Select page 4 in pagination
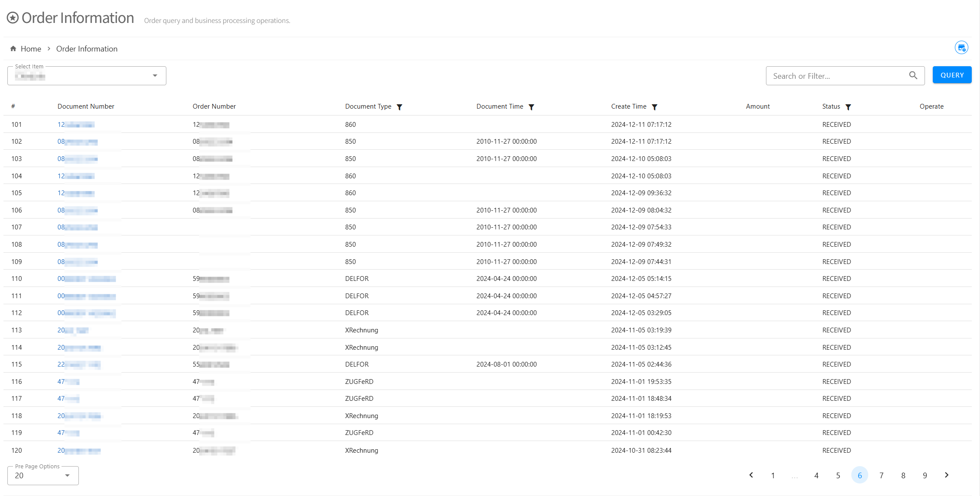 tap(816, 476)
